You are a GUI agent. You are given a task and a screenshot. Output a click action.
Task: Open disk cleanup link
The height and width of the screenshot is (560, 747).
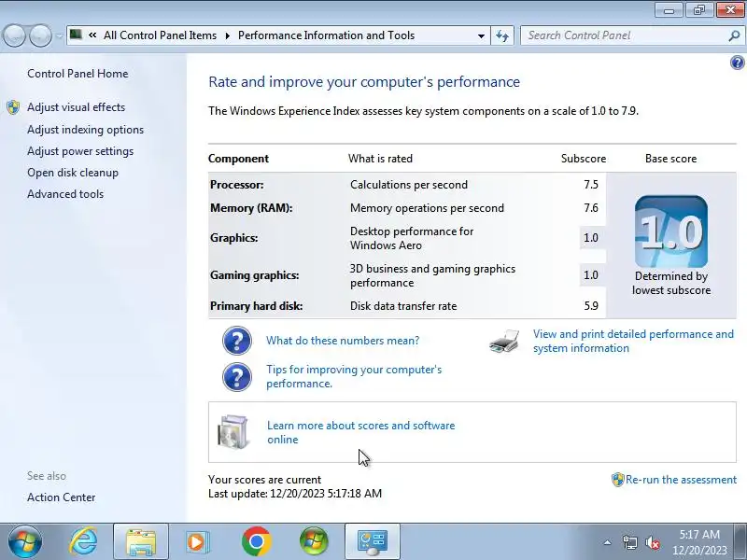click(73, 173)
